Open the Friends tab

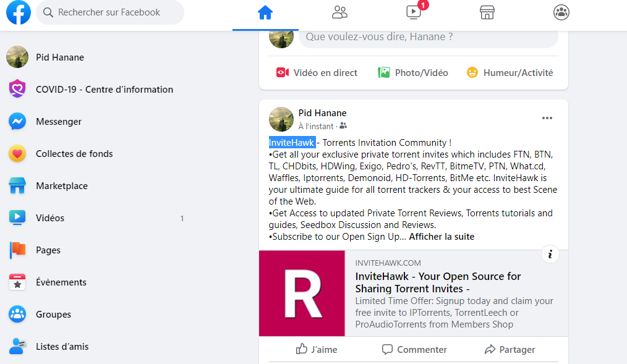coord(339,12)
